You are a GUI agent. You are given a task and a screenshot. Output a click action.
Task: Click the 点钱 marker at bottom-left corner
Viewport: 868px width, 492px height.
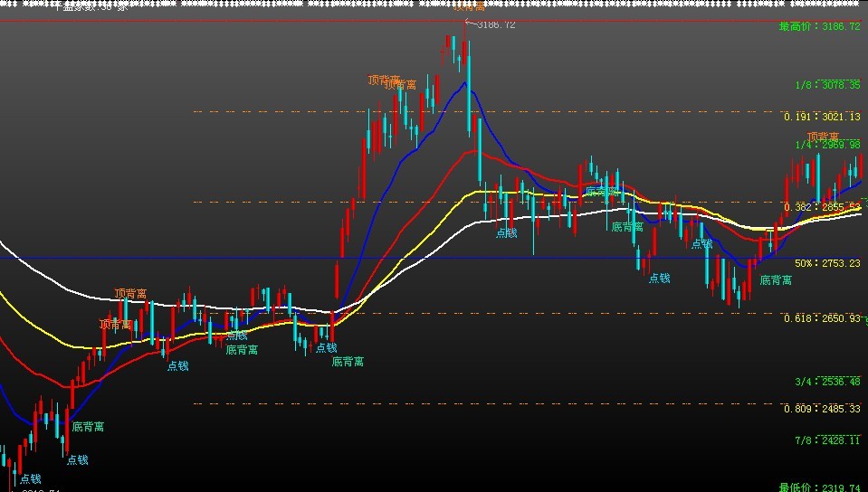31,478
